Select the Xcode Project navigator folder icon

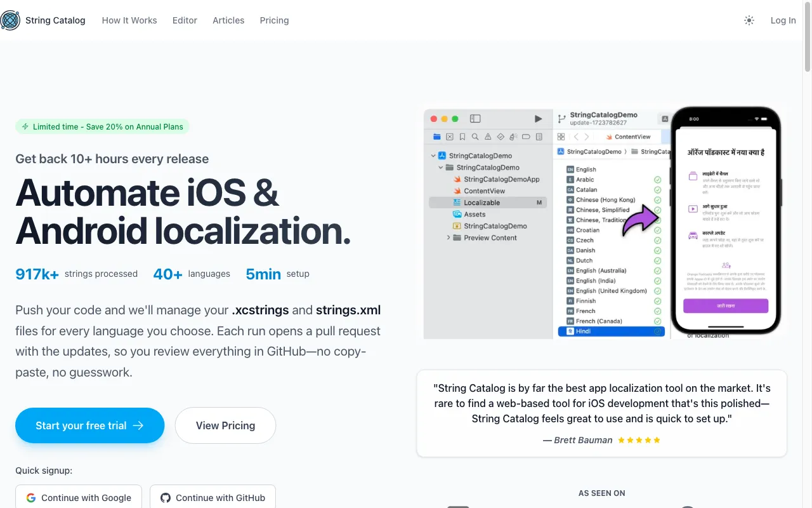pos(436,137)
